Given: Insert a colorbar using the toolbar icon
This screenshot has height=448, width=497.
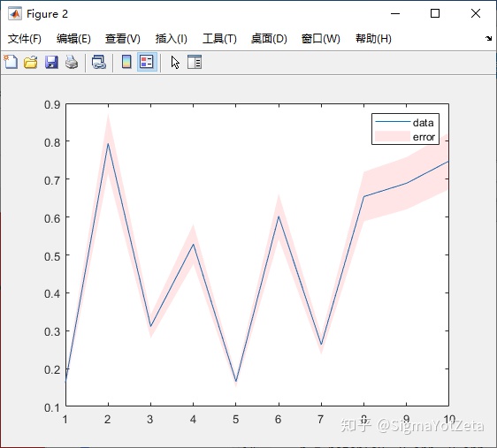Looking at the screenshot, I should (126, 62).
